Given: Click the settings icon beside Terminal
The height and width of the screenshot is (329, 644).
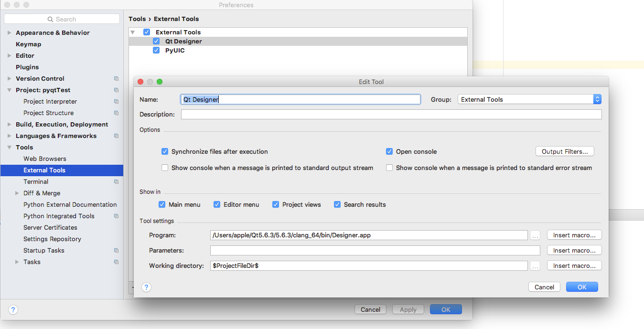Looking at the screenshot, I should click(x=116, y=181).
